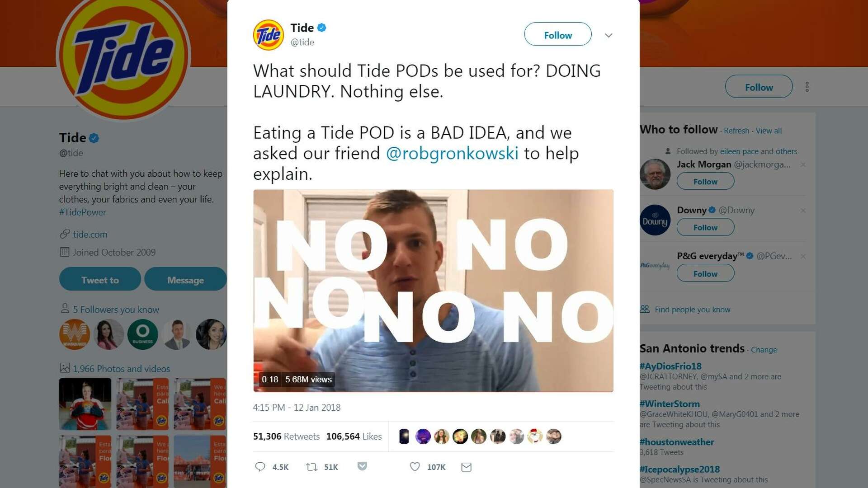Open the @robgronkowski mention link
The height and width of the screenshot is (488, 868).
click(x=452, y=153)
